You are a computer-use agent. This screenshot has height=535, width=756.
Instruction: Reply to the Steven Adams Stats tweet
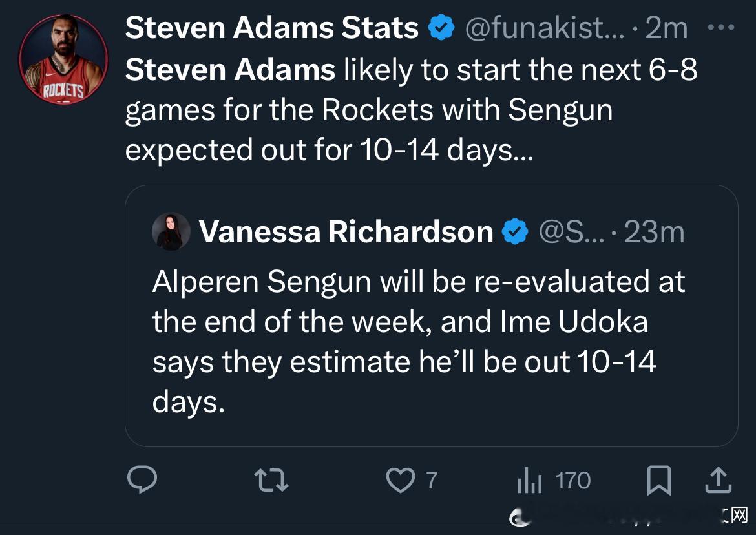pyautogui.click(x=142, y=481)
